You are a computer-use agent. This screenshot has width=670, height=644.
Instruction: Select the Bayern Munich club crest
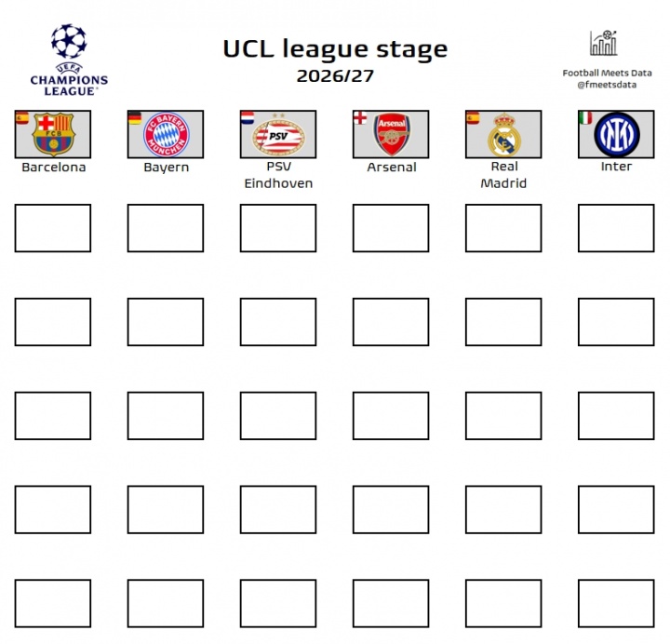pyautogui.click(x=166, y=135)
